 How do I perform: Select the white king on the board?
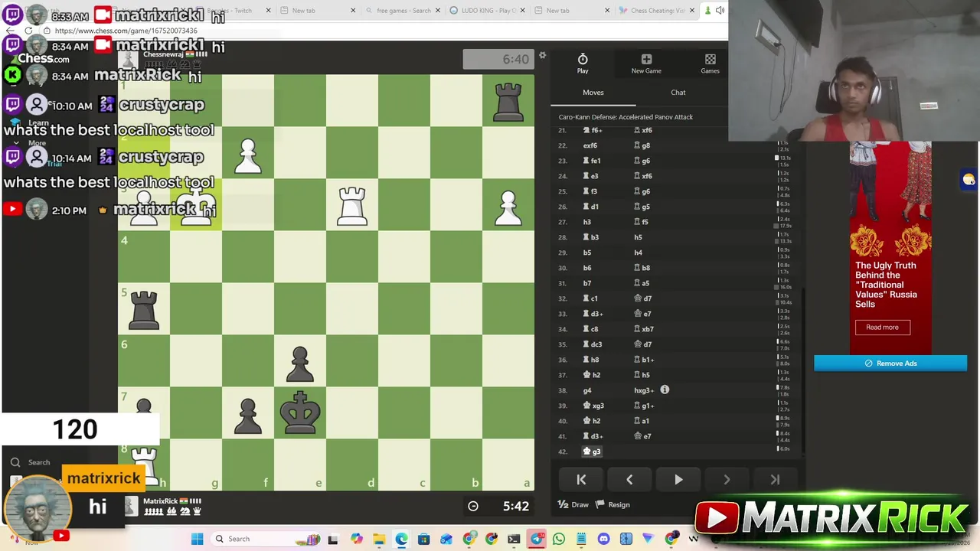196,205
